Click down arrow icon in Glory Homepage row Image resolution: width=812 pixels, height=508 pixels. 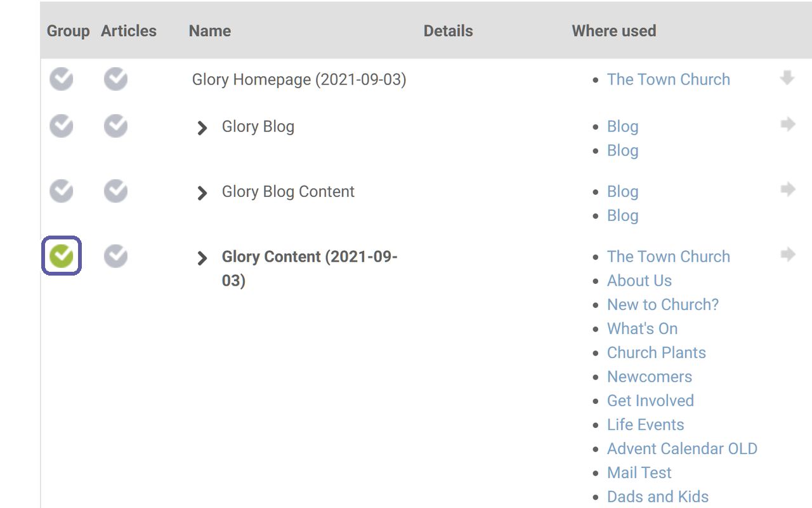[787, 77]
